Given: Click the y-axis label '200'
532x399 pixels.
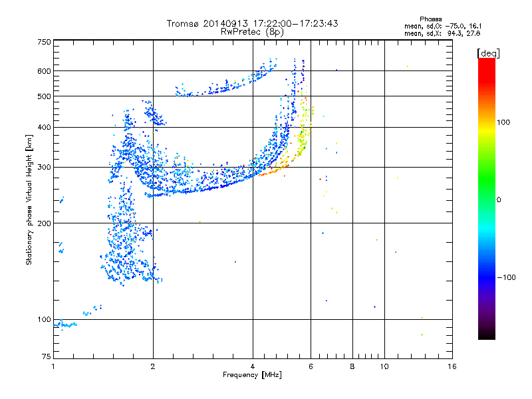Looking at the screenshot, I should click(44, 223).
